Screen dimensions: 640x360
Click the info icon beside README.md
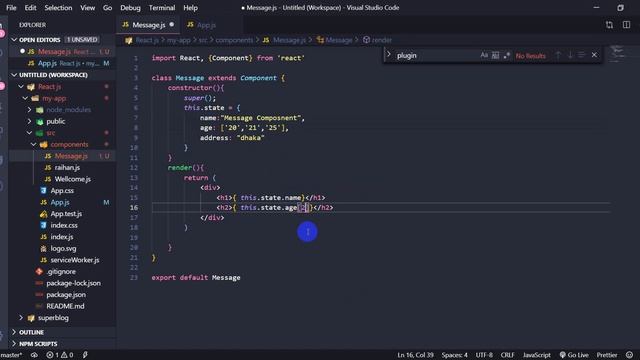[39, 306]
